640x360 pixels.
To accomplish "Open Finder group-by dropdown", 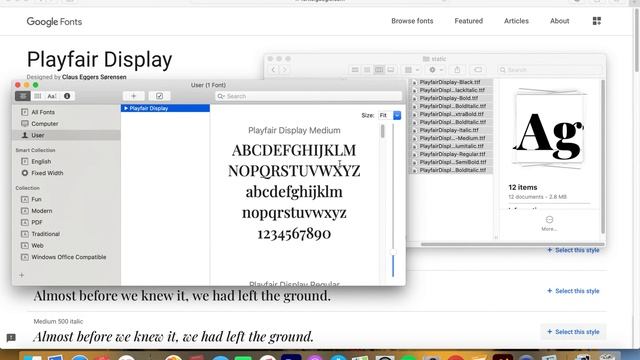I will [411, 70].
